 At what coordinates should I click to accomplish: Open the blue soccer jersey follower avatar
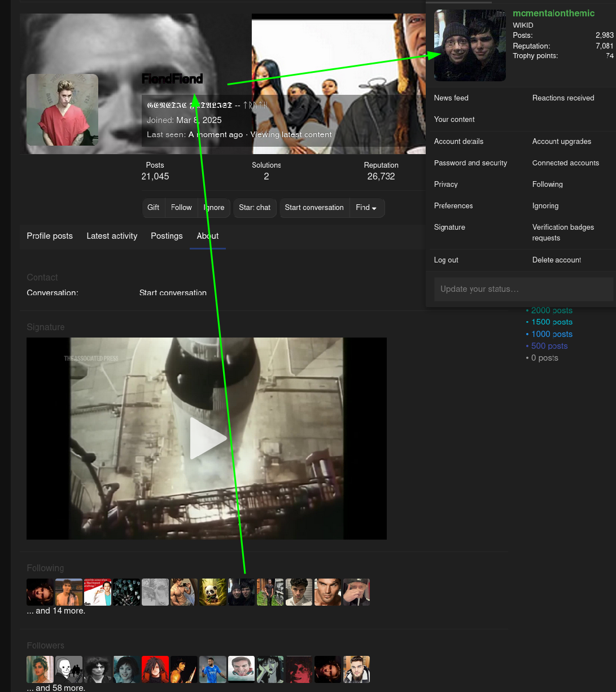tap(213, 669)
